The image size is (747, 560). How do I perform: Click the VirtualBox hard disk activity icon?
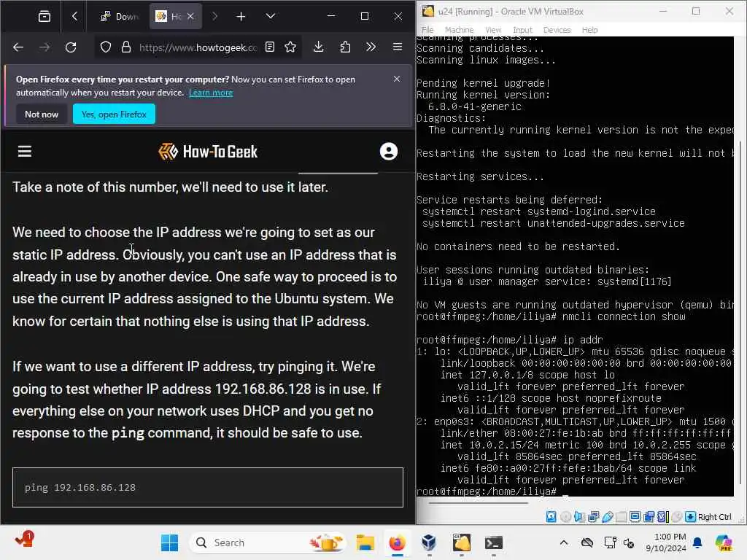(x=551, y=517)
